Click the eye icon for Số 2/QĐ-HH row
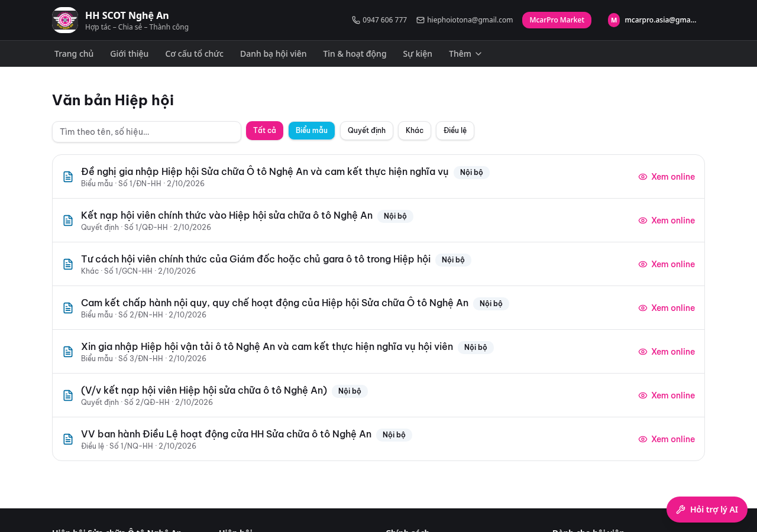The image size is (757, 532). click(x=643, y=395)
